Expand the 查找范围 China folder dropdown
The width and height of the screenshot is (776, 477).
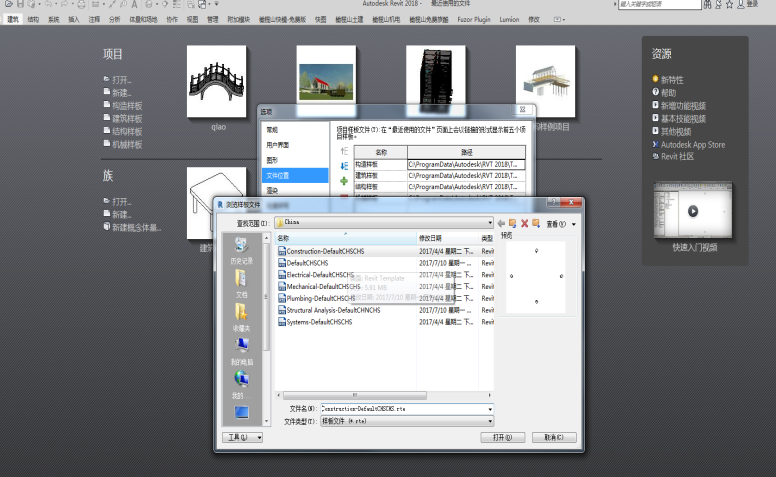[490, 223]
